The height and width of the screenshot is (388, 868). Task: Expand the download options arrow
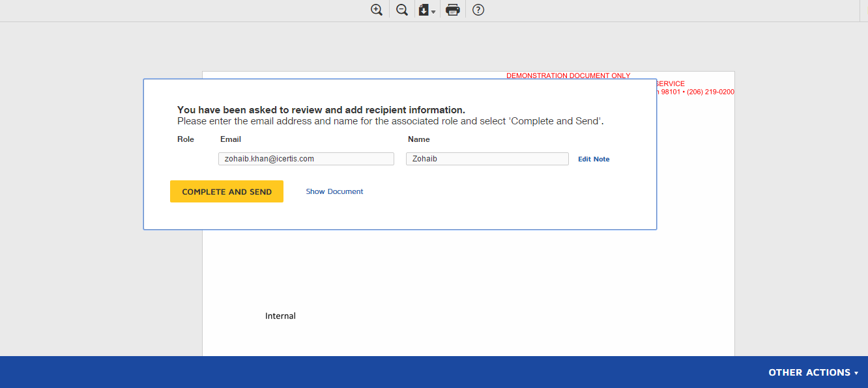point(433,12)
